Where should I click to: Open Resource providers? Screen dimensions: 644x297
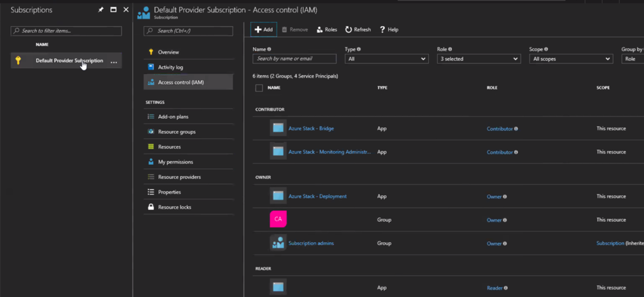[188, 177]
